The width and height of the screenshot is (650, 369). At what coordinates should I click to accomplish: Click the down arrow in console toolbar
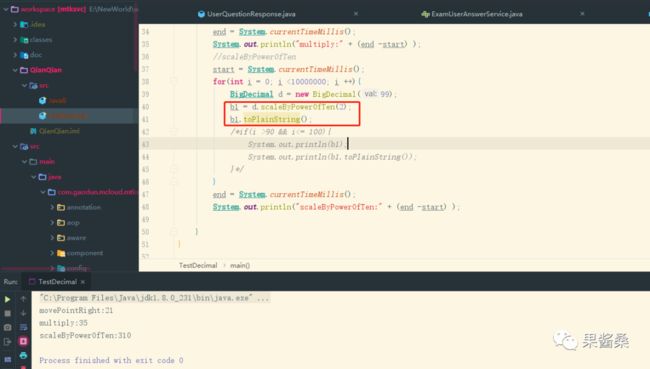(23, 313)
